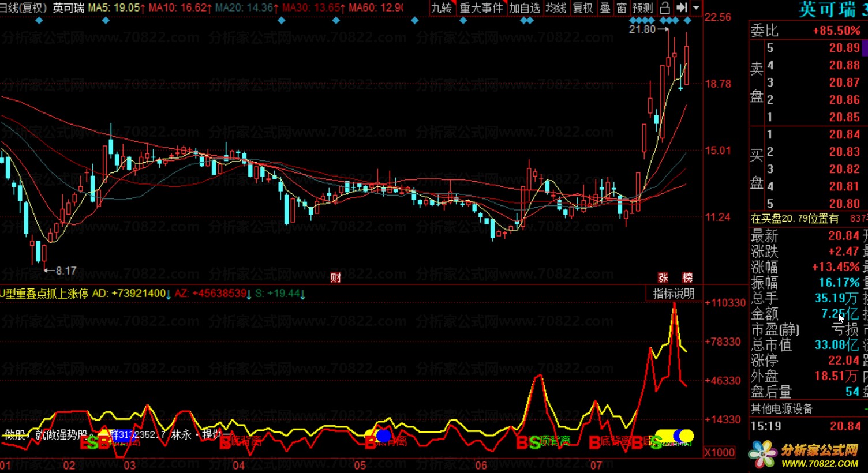Open the 指标说明 indicator description

click(674, 294)
